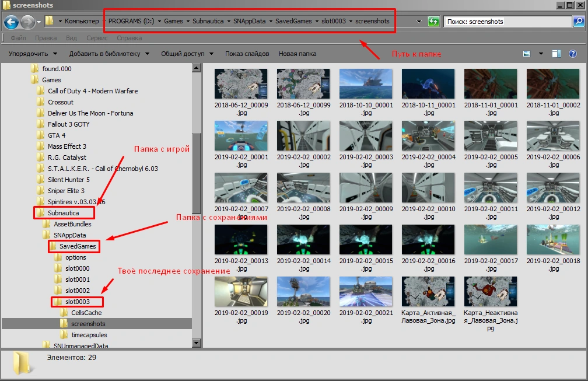Click the Forward navigation arrow
588x381 pixels.
[27, 22]
